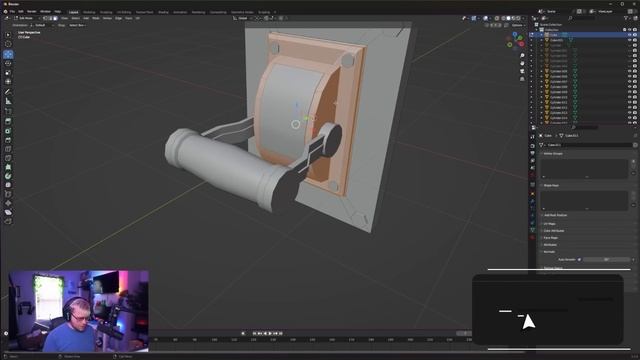This screenshot has height=360, width=640.
Task: Expand the Face Maps panel
Action: pos(550,238)
